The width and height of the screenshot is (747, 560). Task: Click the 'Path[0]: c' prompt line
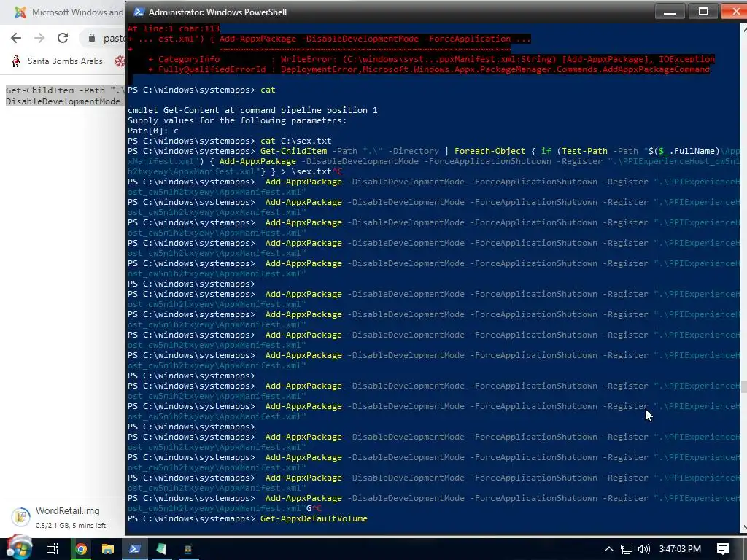coord(153,131)
